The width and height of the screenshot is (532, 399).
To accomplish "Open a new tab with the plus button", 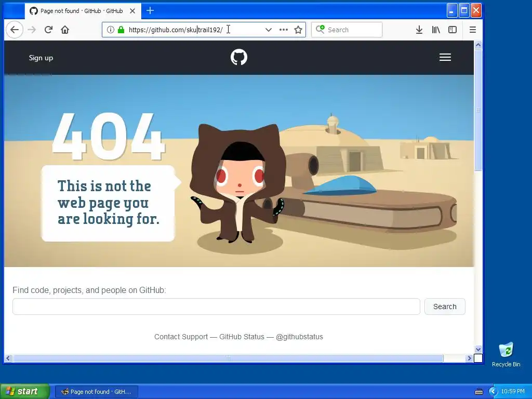I will pos(150,11).
